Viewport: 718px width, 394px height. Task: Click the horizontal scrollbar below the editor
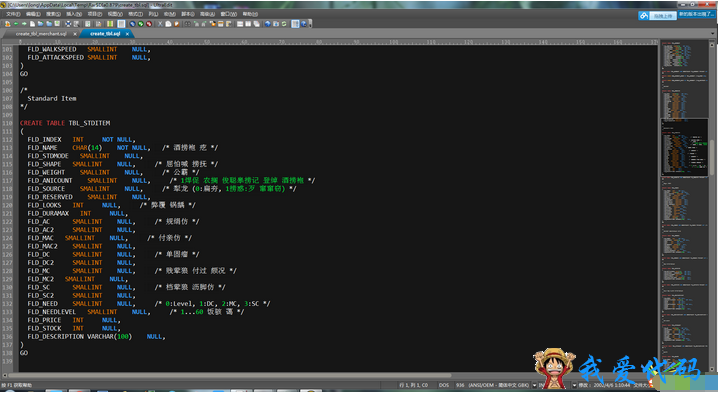(330, 375)
